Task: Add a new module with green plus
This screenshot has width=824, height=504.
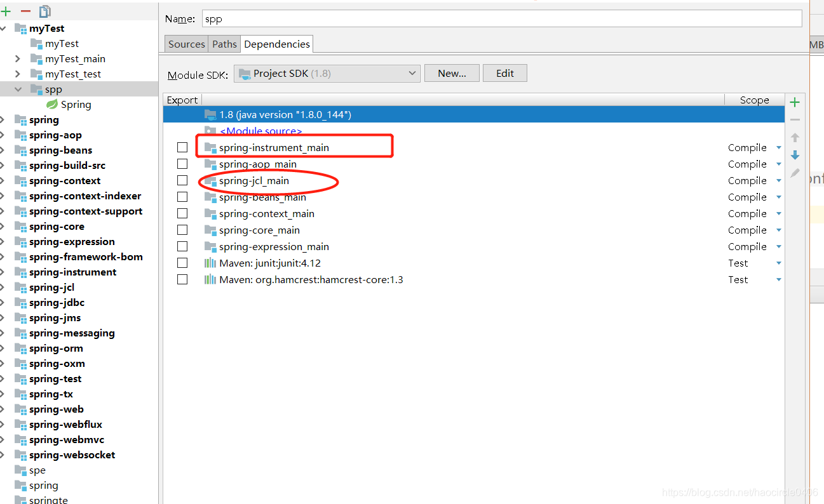Action: tap(6, 11)
